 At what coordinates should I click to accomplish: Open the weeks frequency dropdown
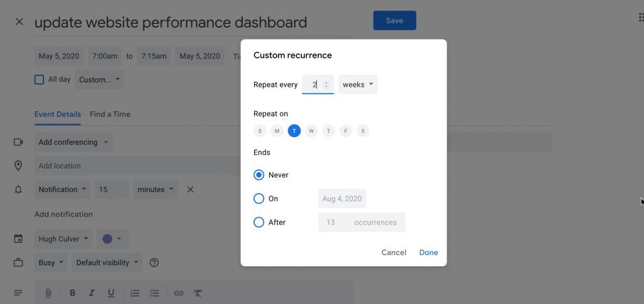click(x=358, y=85)
